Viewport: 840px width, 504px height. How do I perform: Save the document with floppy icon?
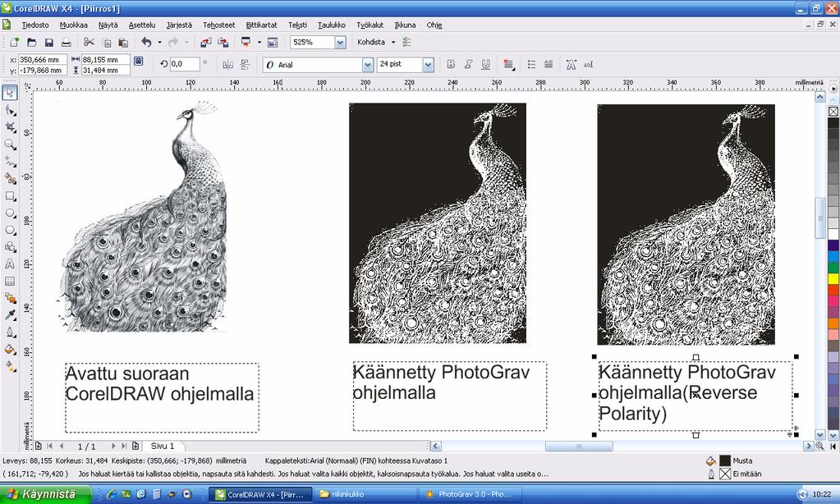pyautogui.click(x=48, y=42)
